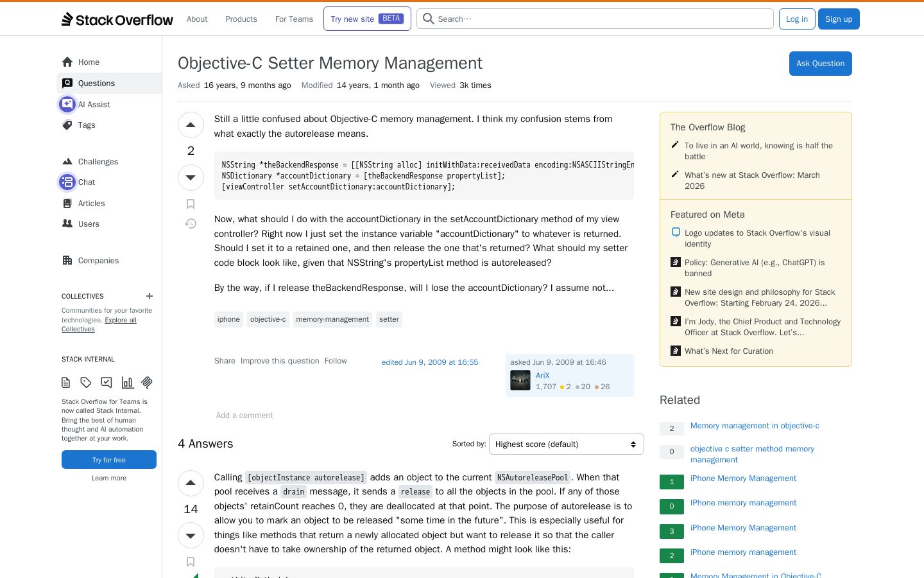Bookmark the first answer
Image resolution: width=924 pixels, height=578 pixels.
pos(191,562)
